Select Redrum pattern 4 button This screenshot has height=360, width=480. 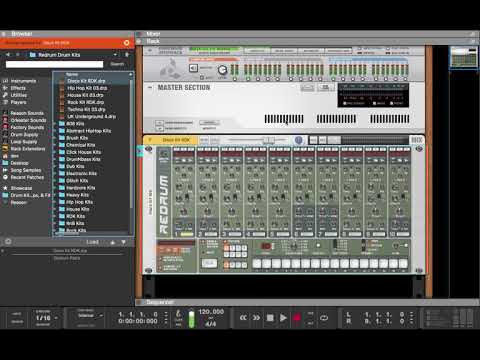[244, 248]
